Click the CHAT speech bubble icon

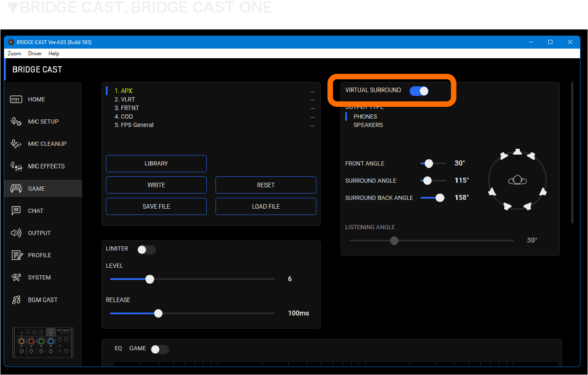16,211
